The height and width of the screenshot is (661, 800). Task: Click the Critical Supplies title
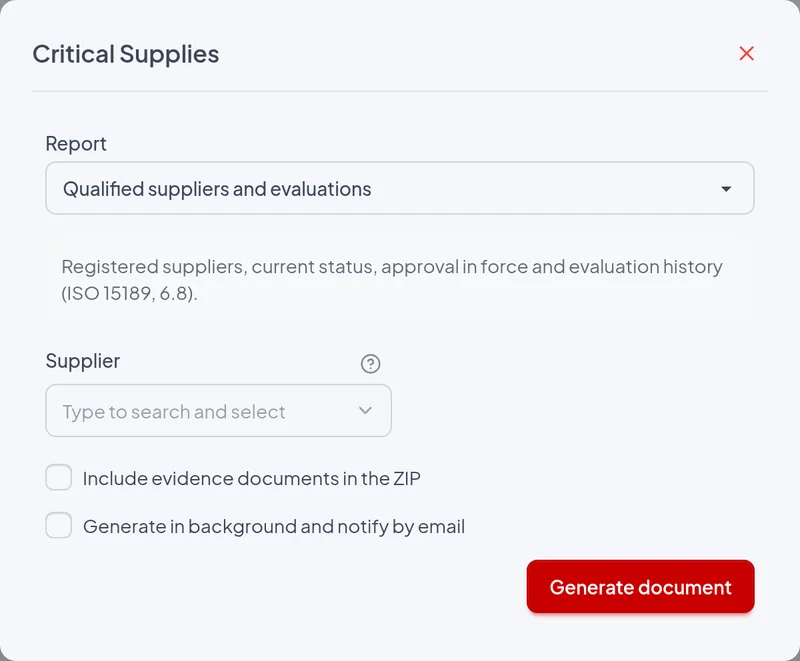pos(126,54)
